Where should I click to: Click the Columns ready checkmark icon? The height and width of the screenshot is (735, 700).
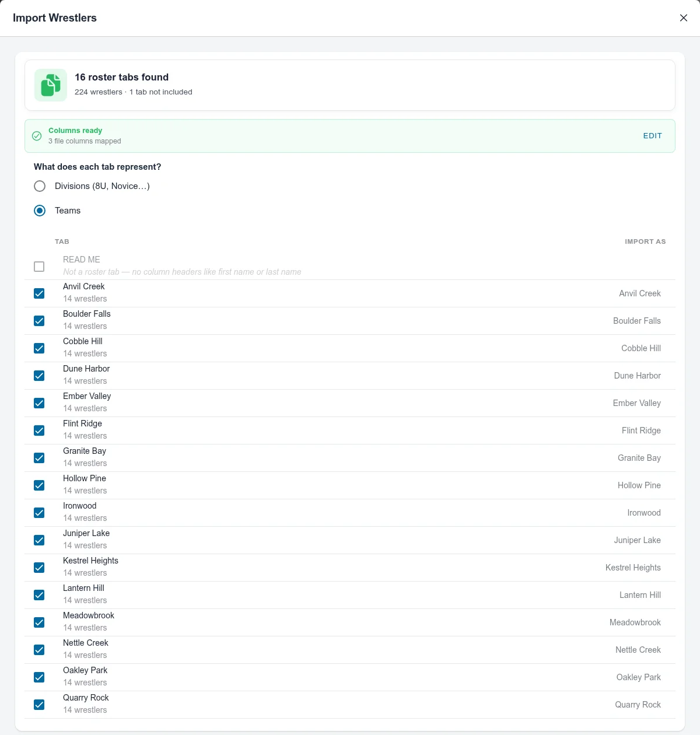click(37, 136)
